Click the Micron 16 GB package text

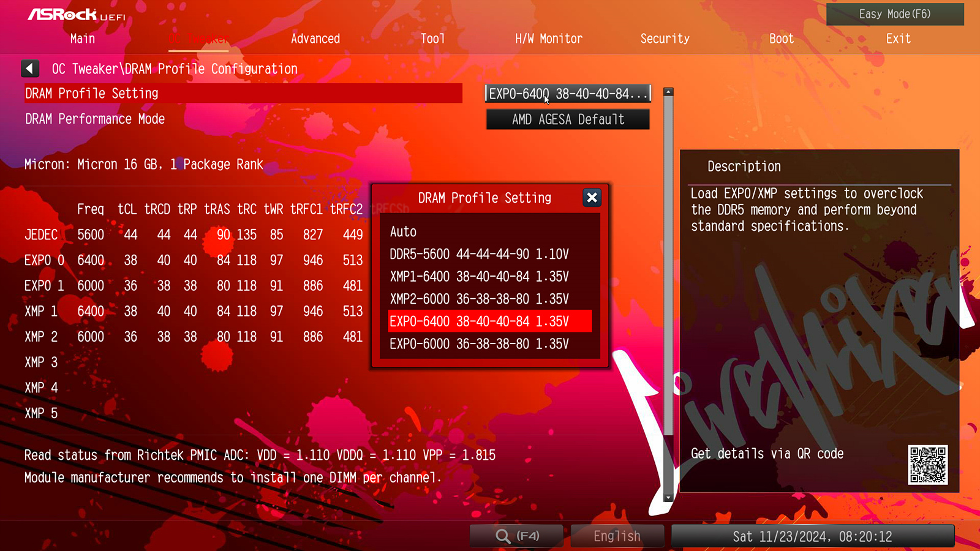144,164
